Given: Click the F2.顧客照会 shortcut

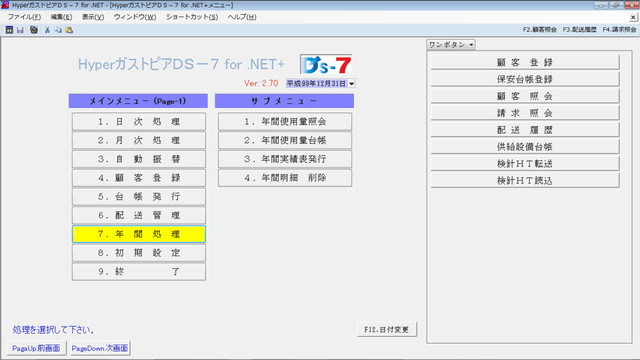Looking at the screenshot, I should (x=540, y=29).
